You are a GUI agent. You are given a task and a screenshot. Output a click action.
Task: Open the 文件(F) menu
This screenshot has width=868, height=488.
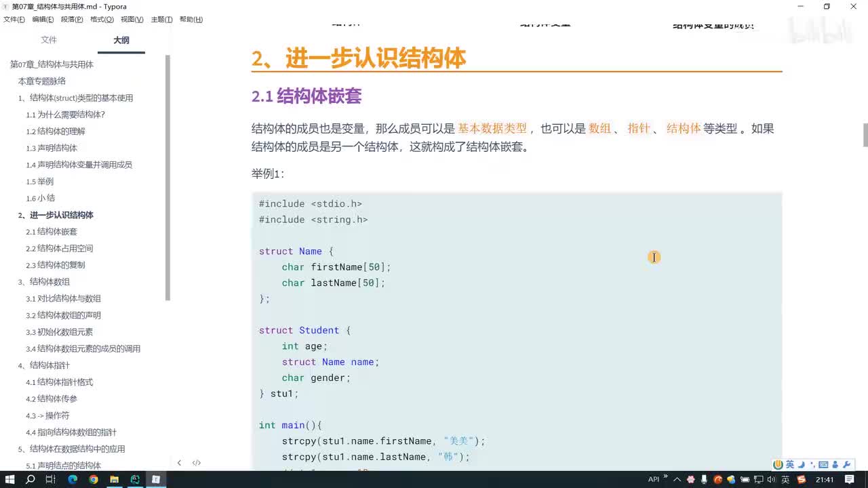tap(14, 20)
